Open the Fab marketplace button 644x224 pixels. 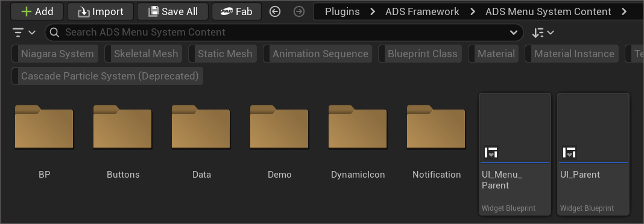[x=236, y=11]
